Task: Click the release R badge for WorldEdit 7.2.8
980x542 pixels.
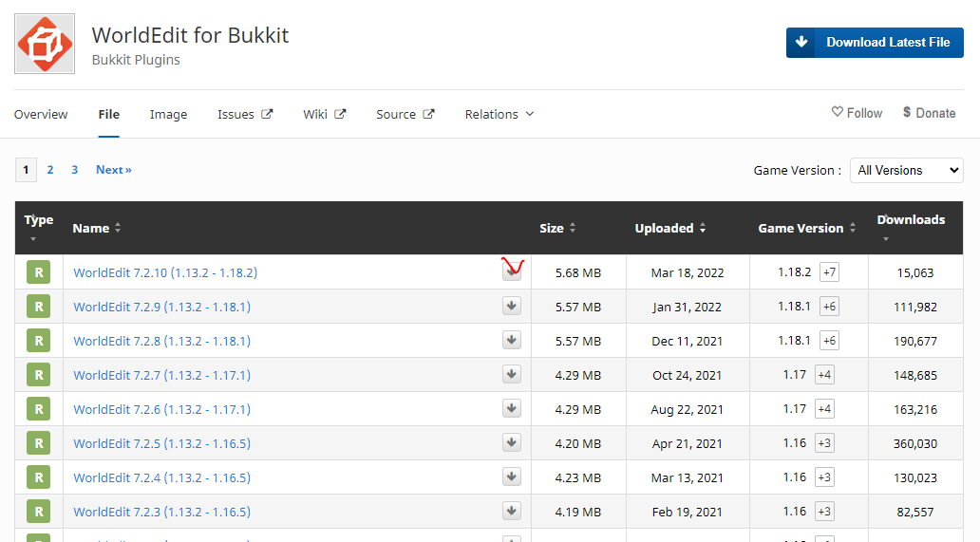Action: click(x=38, y=341)
